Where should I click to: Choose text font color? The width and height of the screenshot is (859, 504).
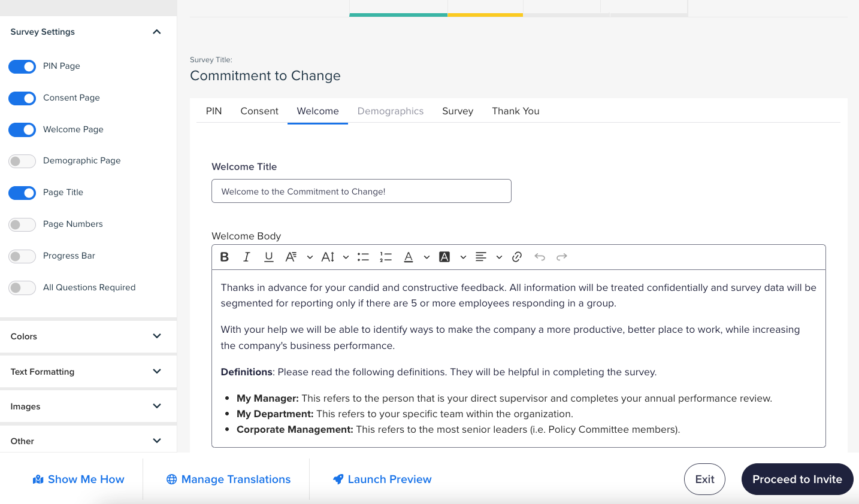click(x=409, y=257)
